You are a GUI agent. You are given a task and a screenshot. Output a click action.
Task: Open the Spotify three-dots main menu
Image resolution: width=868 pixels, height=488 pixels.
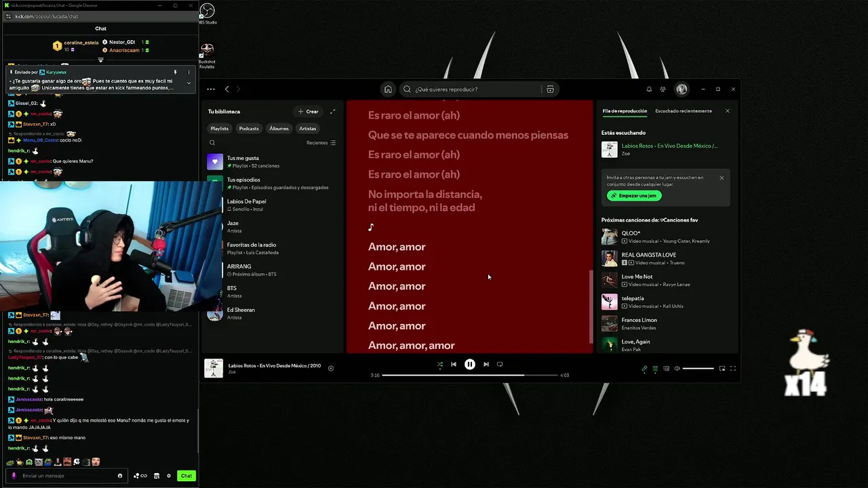[x=211, y=89]
